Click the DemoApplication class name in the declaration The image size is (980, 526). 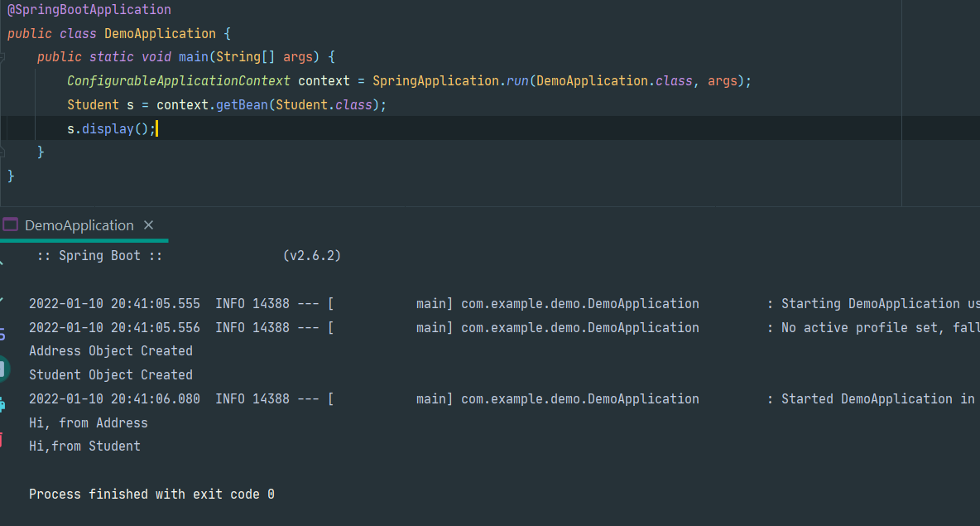[160, 34]
